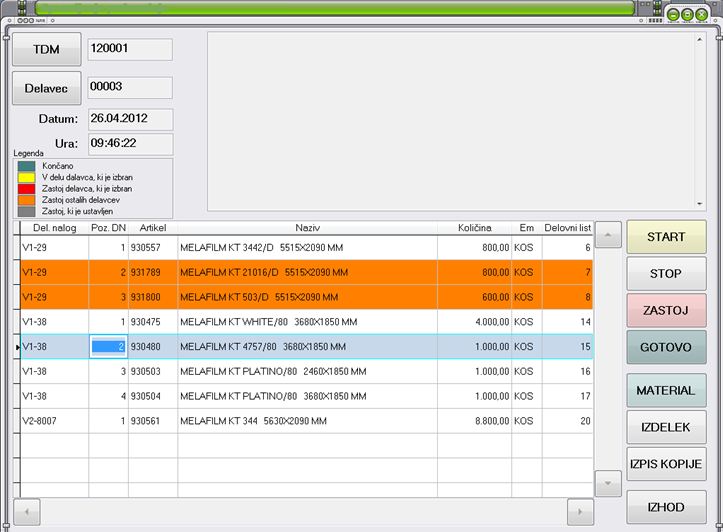Click the STOP button
Screen dimensions: 723x532
point(666,274)
